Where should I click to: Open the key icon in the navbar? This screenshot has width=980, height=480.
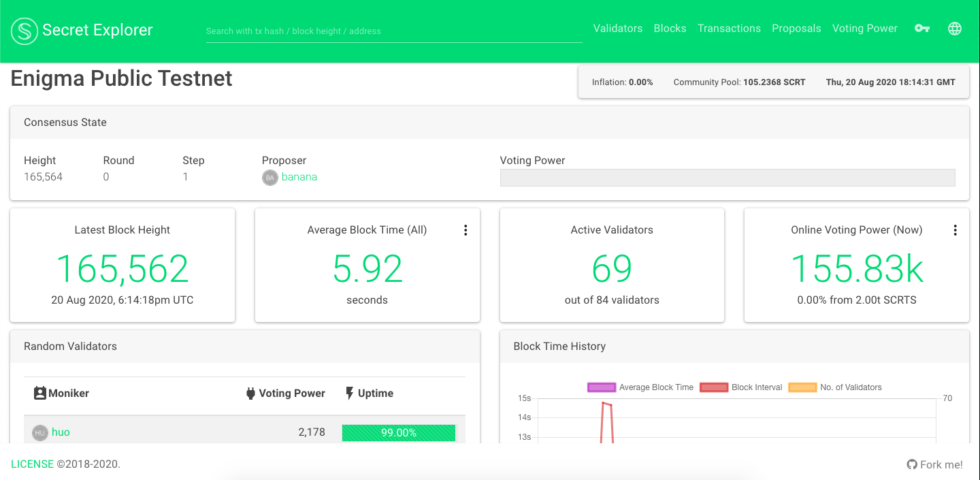(x=922, y=29)
